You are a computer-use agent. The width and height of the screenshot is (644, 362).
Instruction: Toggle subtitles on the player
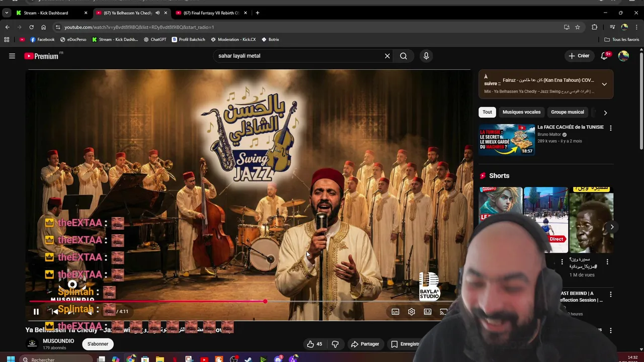click(x=395, y=312)
